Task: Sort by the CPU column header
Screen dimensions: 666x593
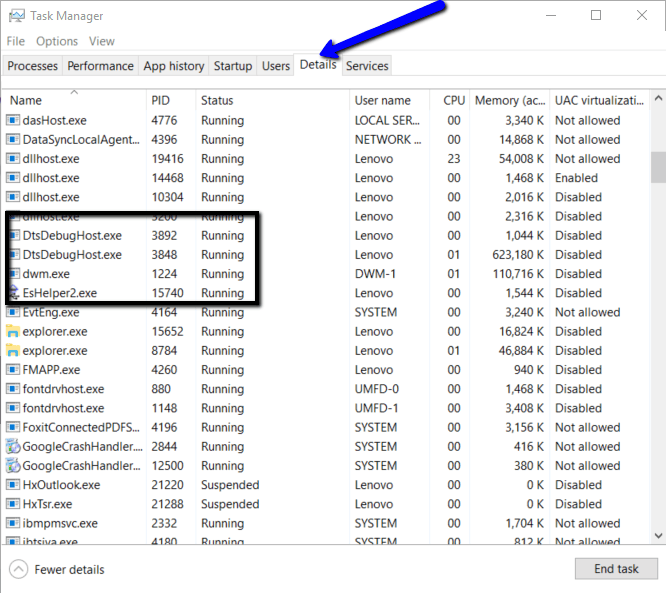Action: pyautogui.click(x=449, y=100)
